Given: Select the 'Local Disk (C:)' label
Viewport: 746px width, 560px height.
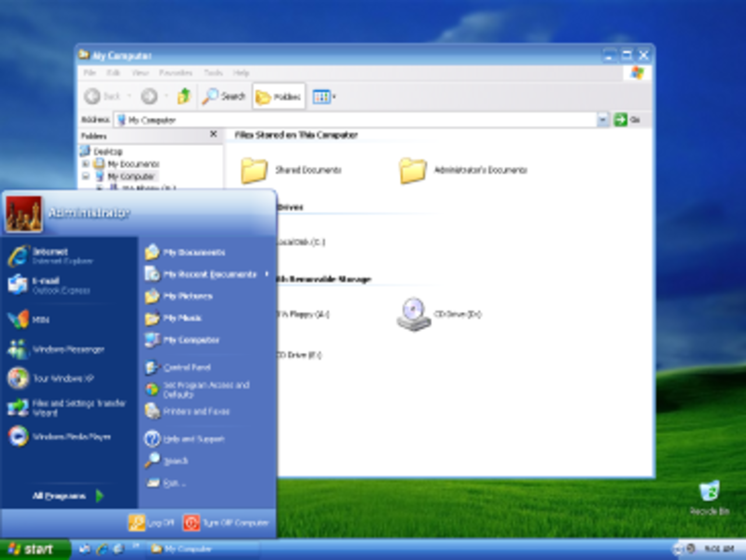Looking at the screenshot, I should coord(301,241).
